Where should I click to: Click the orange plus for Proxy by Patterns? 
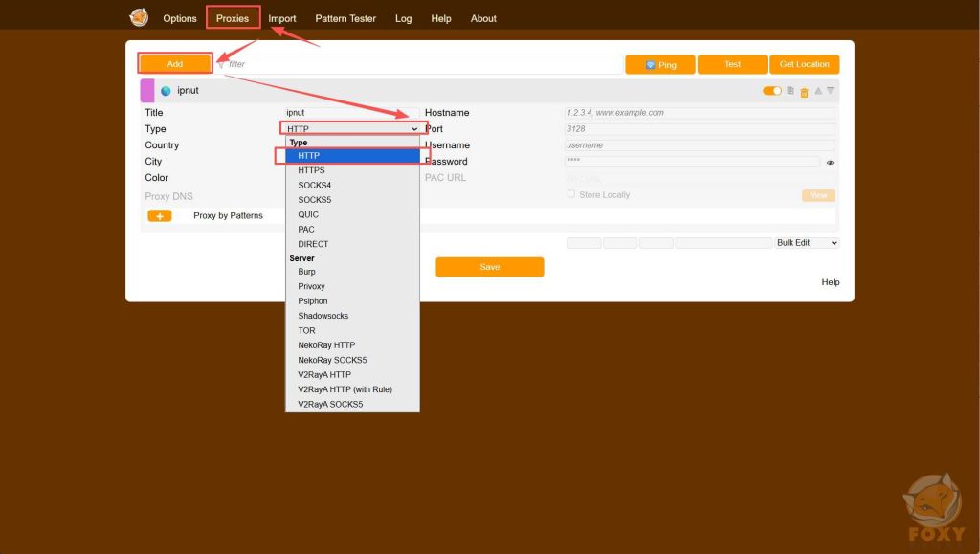(159, 216)
